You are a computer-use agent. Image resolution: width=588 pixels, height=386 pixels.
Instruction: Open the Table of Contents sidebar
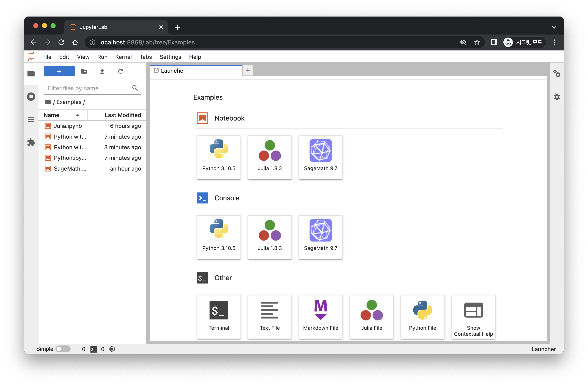[x=31, y=120]
